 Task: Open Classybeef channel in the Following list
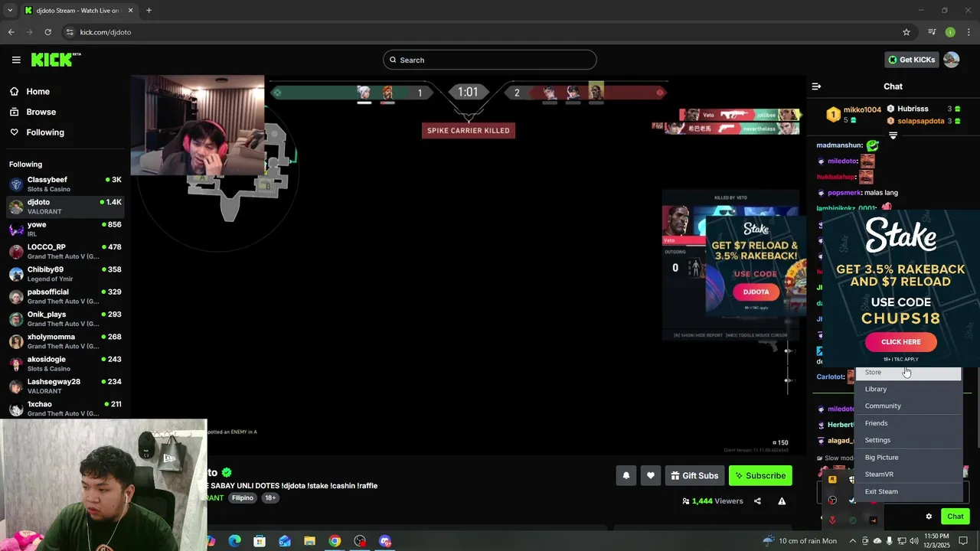point(65,184)
